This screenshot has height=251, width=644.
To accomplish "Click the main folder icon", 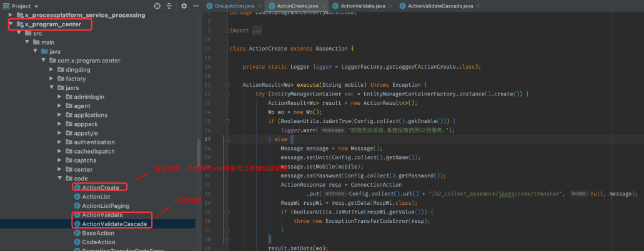I will (36, 42).
